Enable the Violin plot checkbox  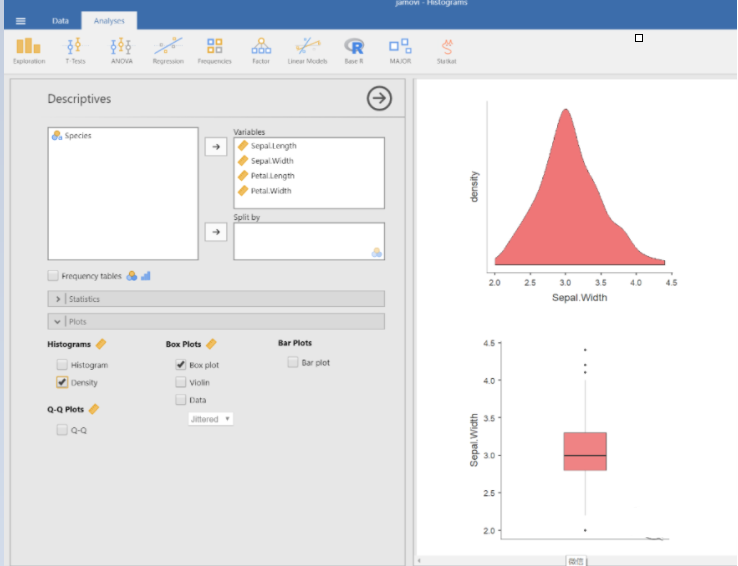tap(181, 382)
